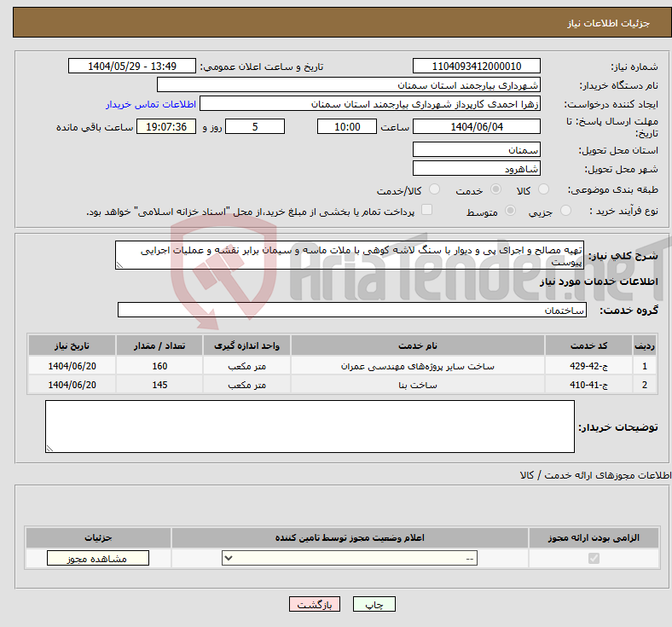Click the تعداد / مقدار column header

[x=159, y=345]
